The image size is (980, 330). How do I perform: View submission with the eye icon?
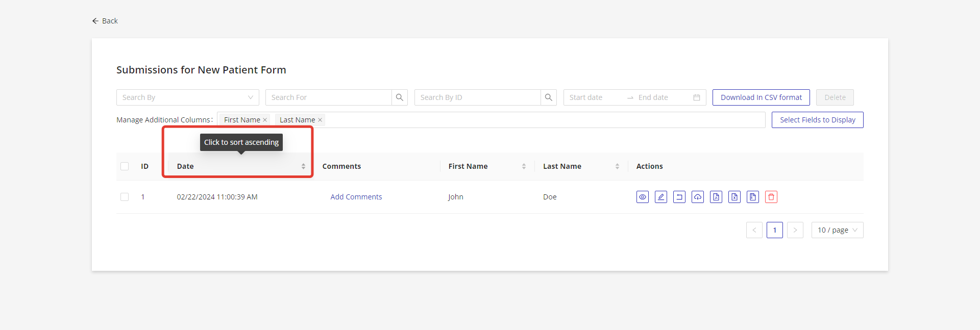[642, 197]
